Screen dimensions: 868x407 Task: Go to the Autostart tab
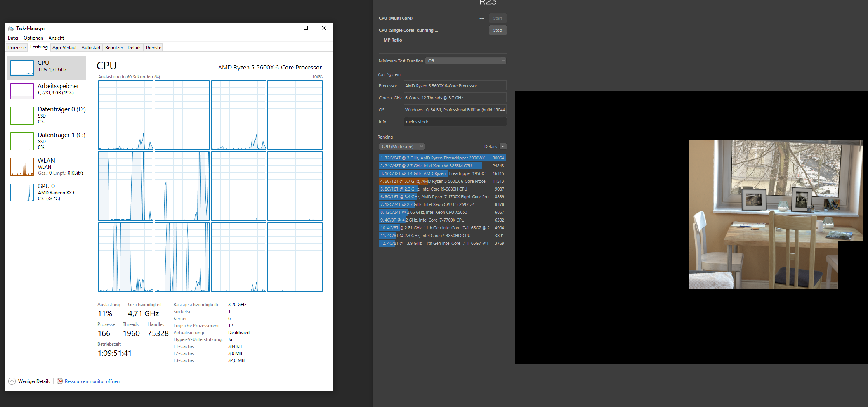point(91,48)
